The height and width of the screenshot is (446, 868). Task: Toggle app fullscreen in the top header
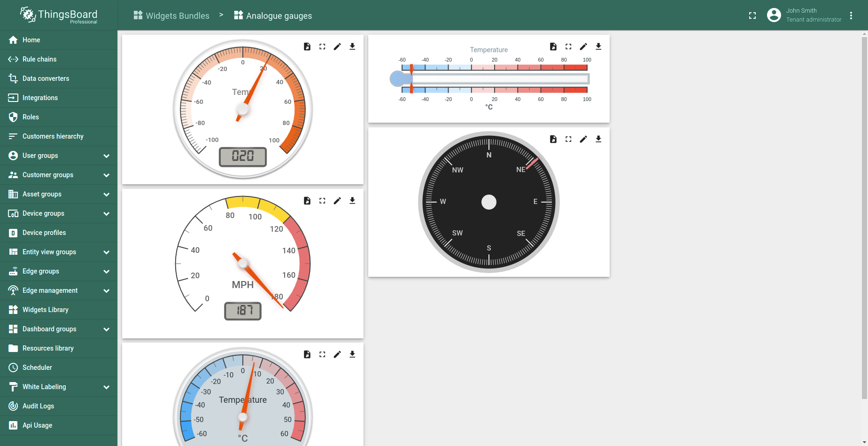752,16
